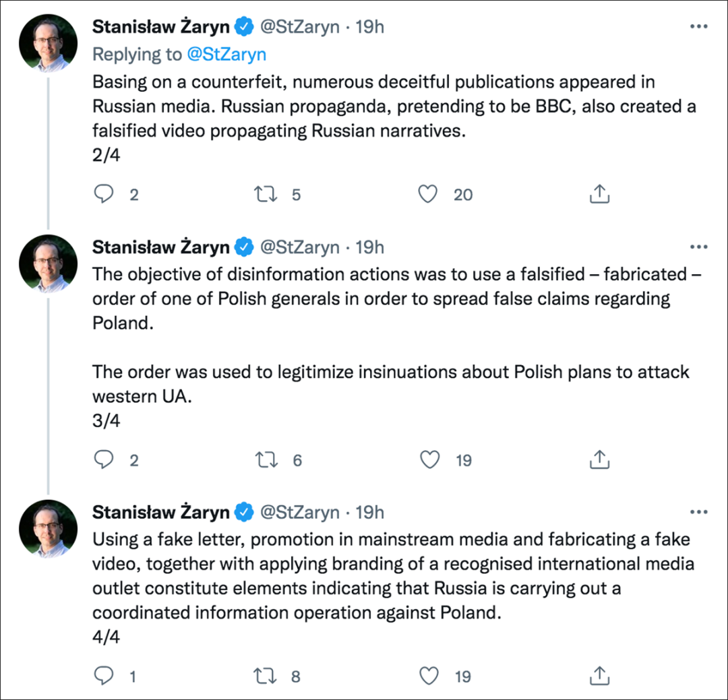
Task: Open the @StZaryn link after Replying to
Action: [x=226, y=55]
